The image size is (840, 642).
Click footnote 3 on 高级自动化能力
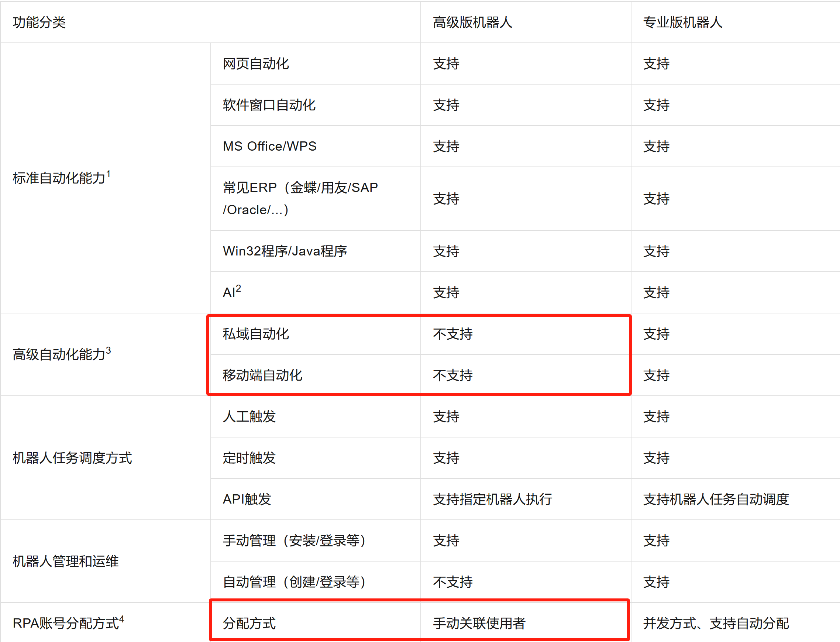point(109,350)
